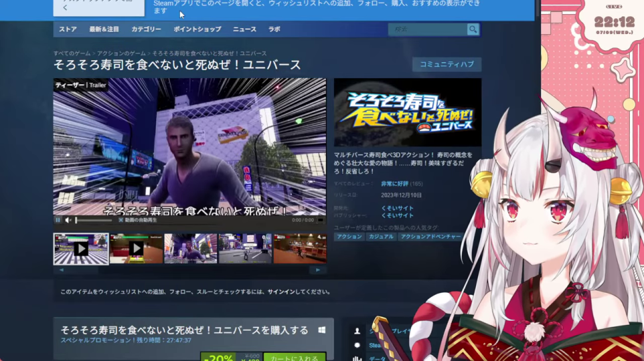Screen dimensions: 644x361
Task: Click the stats bar-chart icon
Action: pyautogui.click(x=357, y=359)
